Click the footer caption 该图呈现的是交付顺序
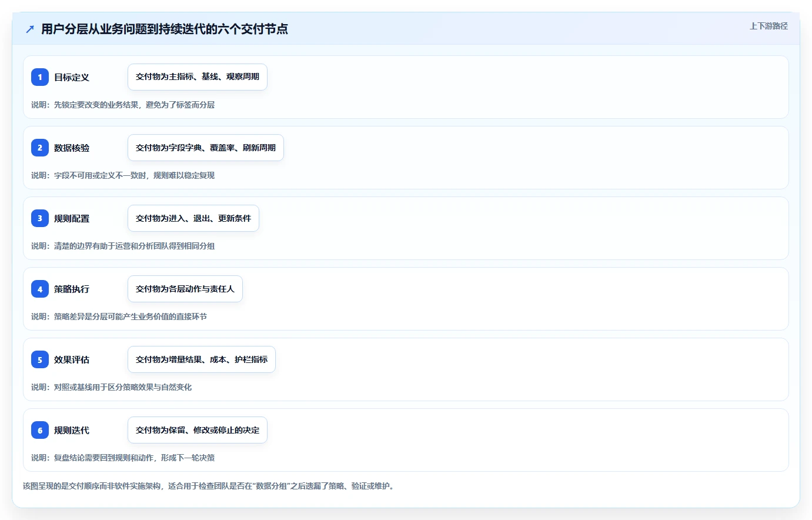 pyautogui.click(x=209, y=486)
